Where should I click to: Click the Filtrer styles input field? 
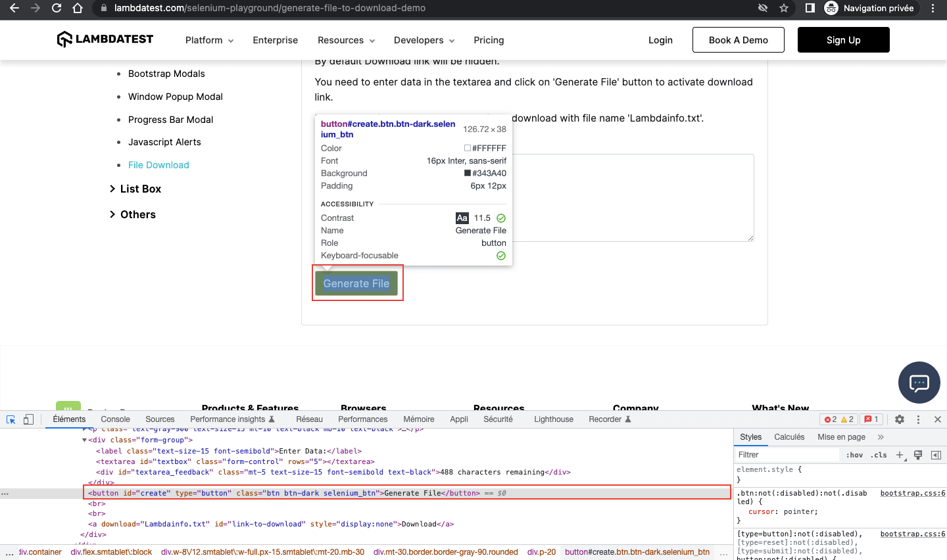click(x=787, y=455)
